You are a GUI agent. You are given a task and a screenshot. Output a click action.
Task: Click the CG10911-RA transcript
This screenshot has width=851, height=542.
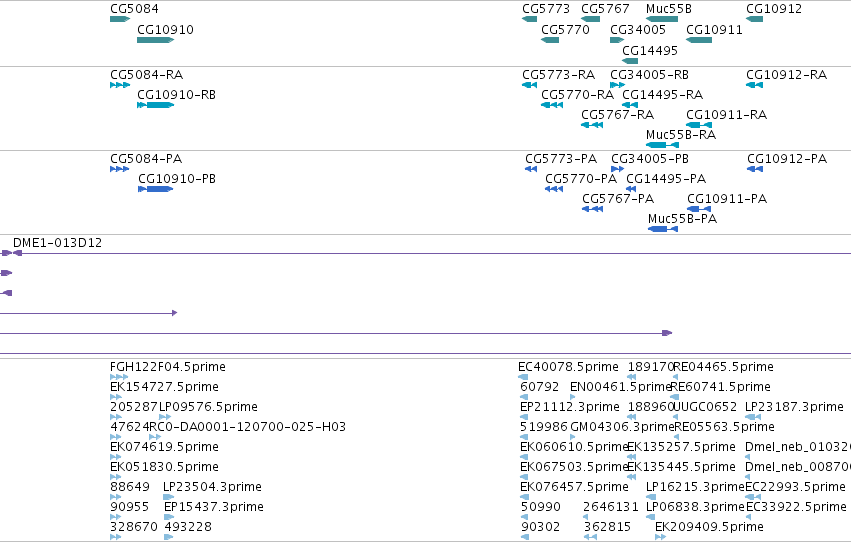pos(699,125)
